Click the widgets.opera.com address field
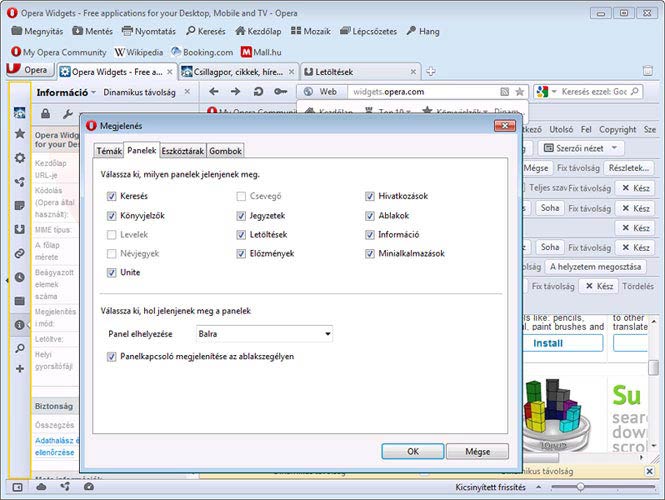The width and height of the screenshot is (665, 500). tap(424, 92)
